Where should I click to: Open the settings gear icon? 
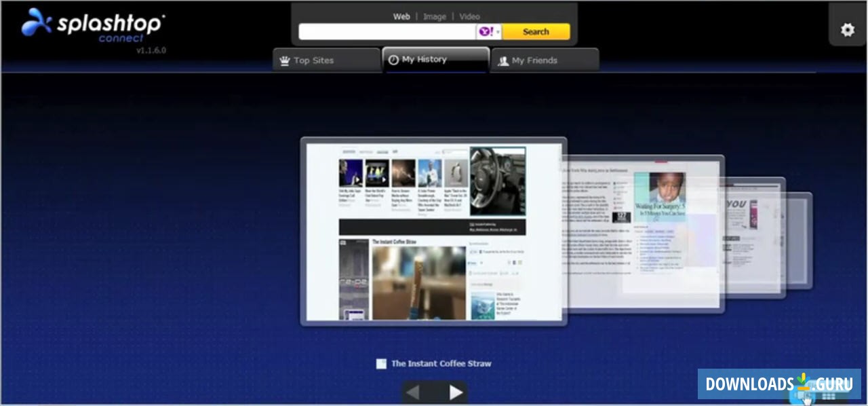(847, 30)
